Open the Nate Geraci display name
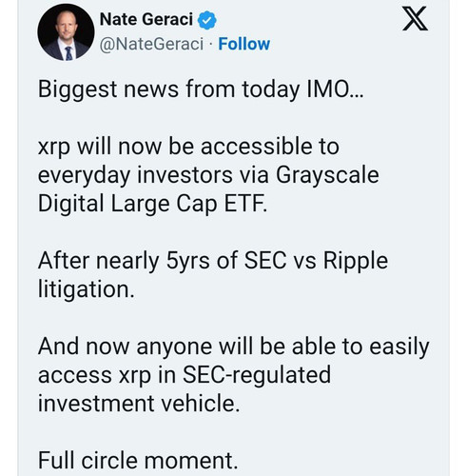 146,19
